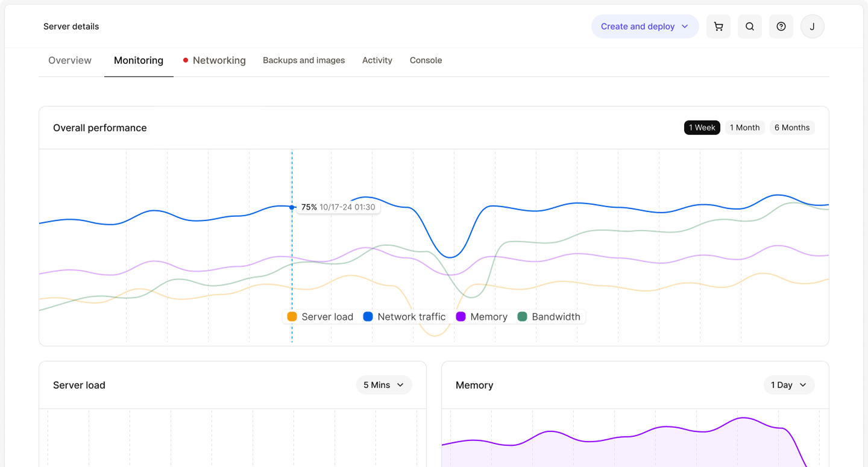Open the help question mark icon
Viewport: 868px width, 467px height.
pyautogui.click(x=781, y=27)
